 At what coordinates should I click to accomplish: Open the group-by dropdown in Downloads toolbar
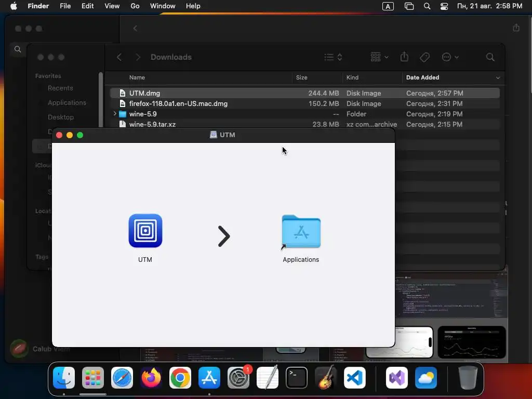(379, 57)
